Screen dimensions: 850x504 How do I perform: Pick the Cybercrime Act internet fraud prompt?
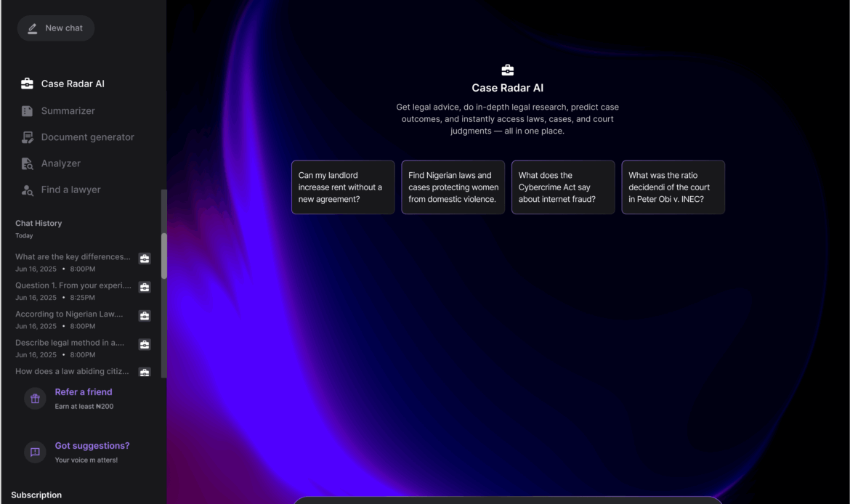click(x=563, y=187)
